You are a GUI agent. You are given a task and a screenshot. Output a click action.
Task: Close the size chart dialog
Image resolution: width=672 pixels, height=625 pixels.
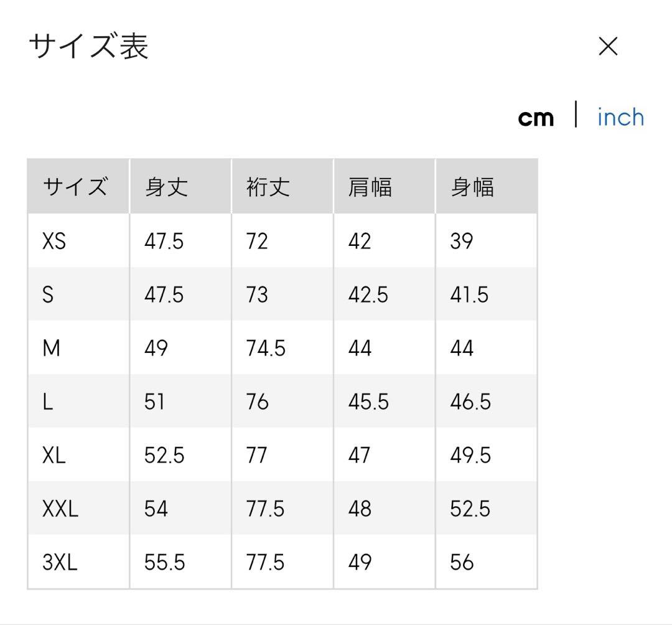pyautogui.click(x=608, y=46)
